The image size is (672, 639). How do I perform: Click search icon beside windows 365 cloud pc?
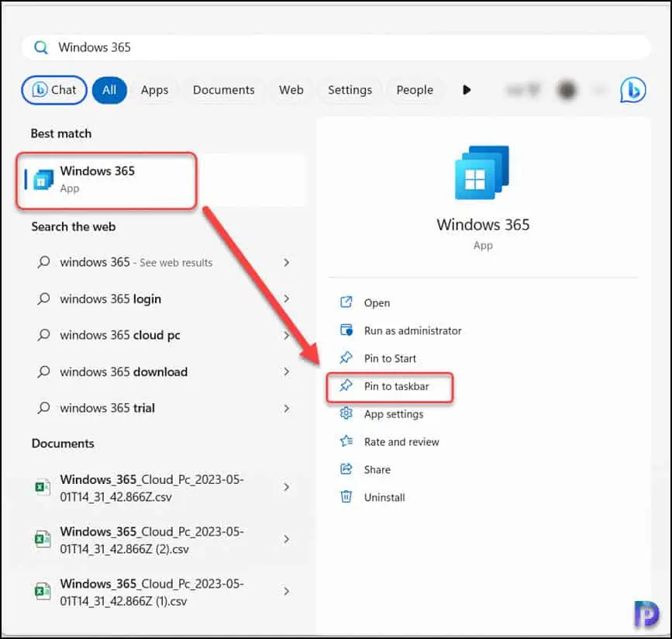coord(43,335)
